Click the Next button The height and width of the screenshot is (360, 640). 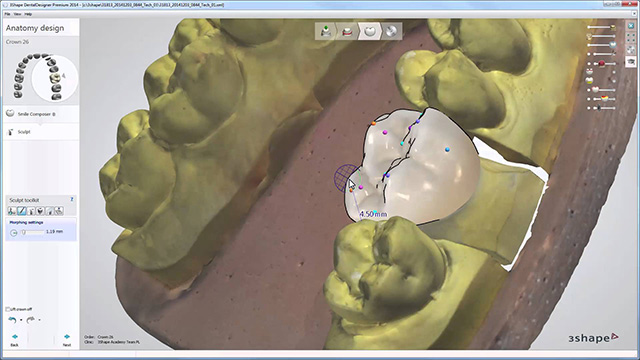point(67,340)
